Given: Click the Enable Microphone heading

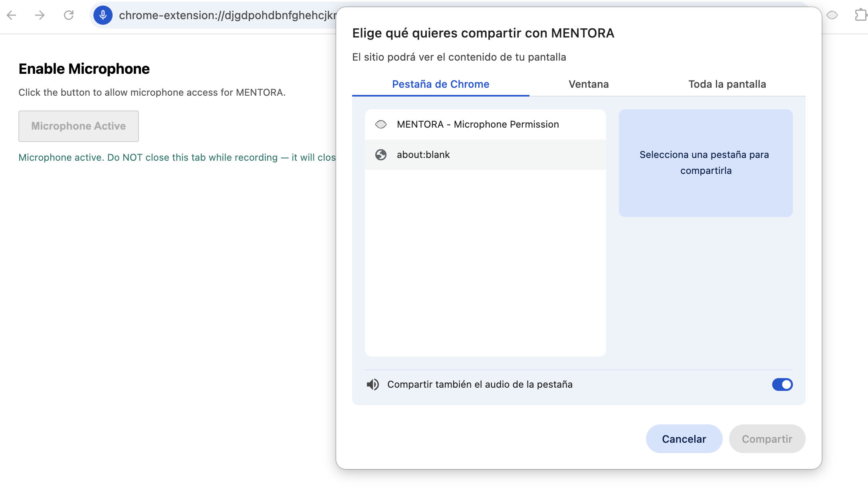Looking at the screenshot, I should point(84,69).
